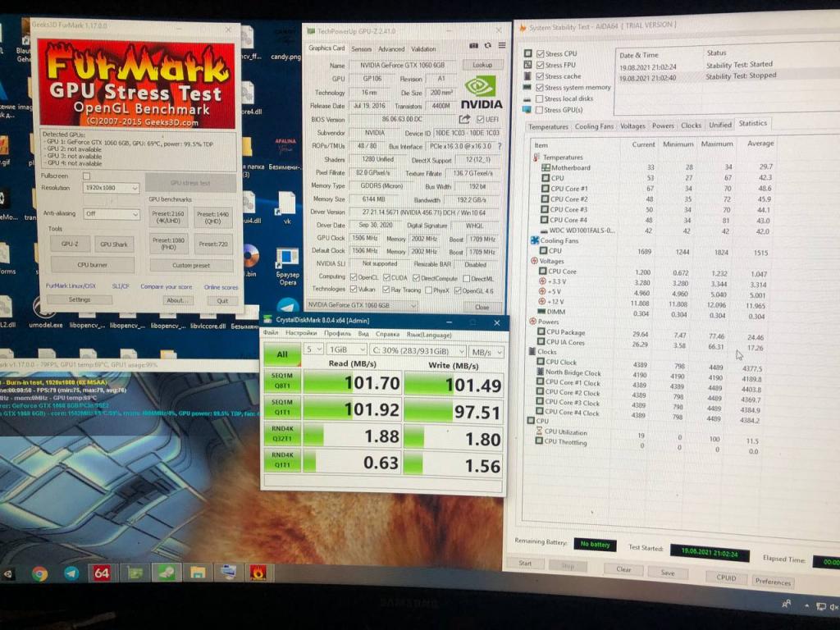
Task: Open Telegram from the taskbar
Action: (71, 573)
